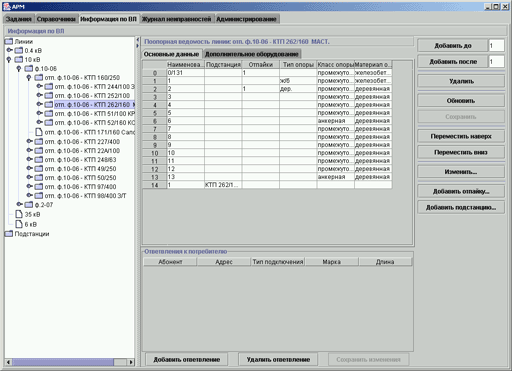Viewport: 512px width, 371px height.
Task: Click the folder icon of ф.2-07
Action: click(29, 204)
